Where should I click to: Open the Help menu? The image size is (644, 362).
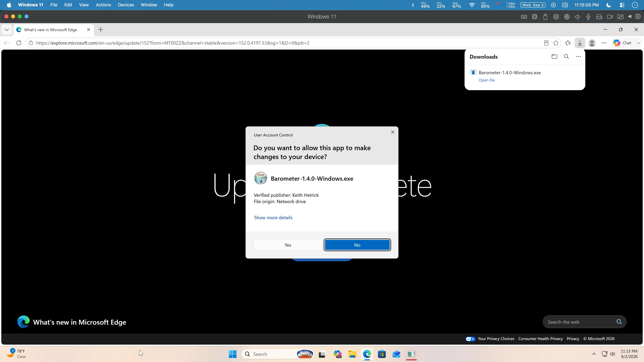pos(169,5)
